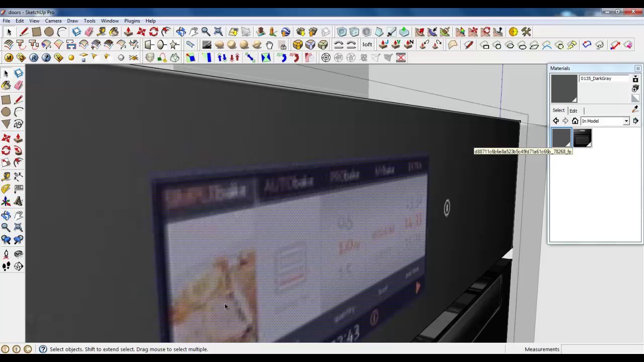Image resolution: width=644 pixels, height=362 pixels.
Task: Select the Freehand tool in left toolbar
Action: [18, 124]
